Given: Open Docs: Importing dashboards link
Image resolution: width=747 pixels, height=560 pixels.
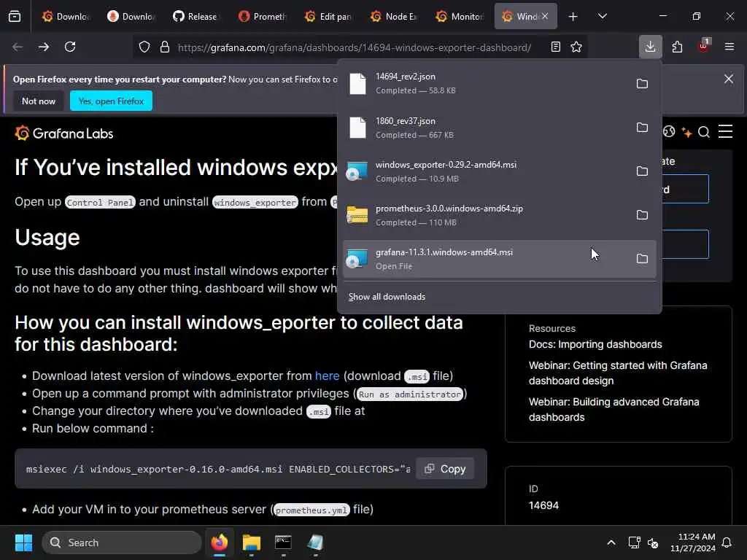Looking at the screenshot, I should pyautogui.click(x=595, y=344).
